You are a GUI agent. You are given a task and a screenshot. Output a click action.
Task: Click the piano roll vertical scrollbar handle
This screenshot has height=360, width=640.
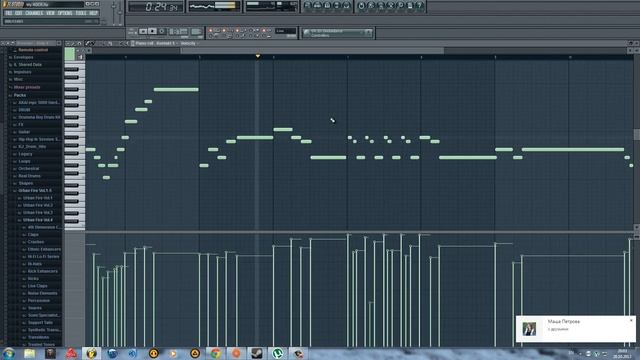(636, 134)
